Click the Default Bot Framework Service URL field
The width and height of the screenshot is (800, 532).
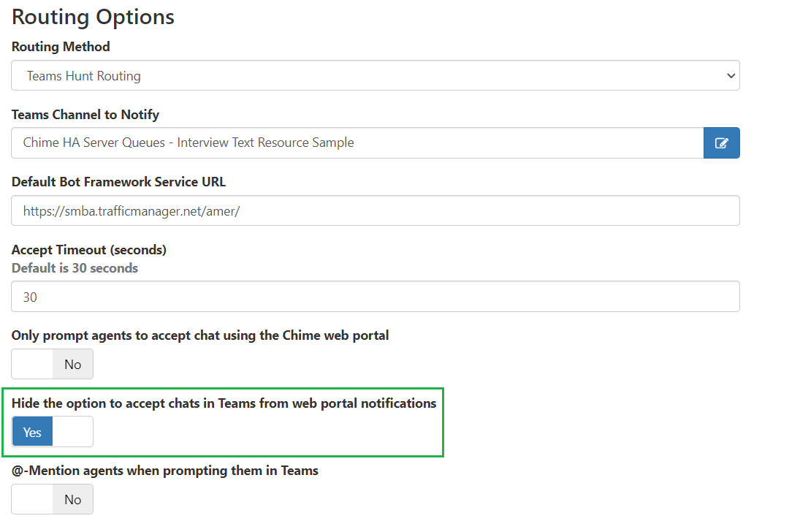(376, 210)
